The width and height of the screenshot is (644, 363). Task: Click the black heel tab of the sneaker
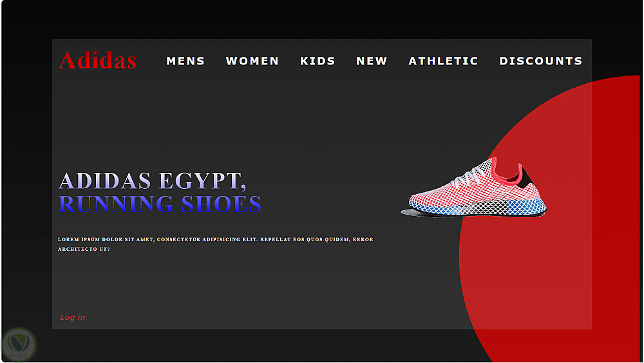[524, 177]
